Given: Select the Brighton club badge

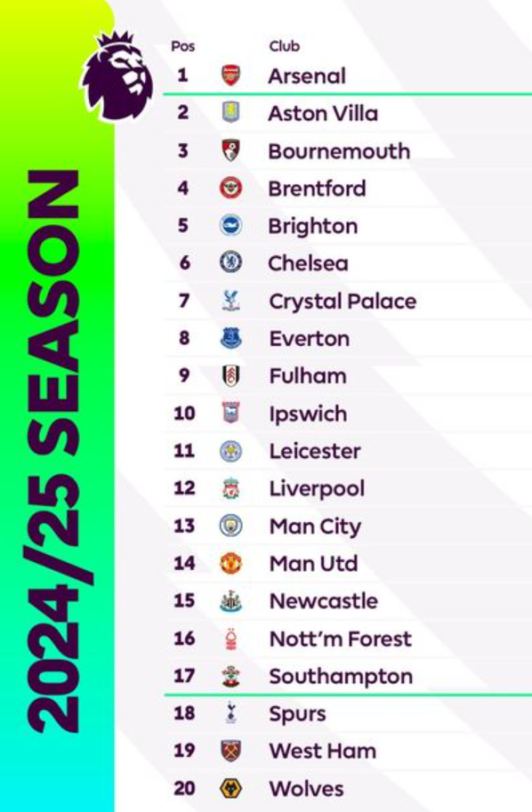Looking at the screenshot, I should pyautogui.click(x=230, y=226).
